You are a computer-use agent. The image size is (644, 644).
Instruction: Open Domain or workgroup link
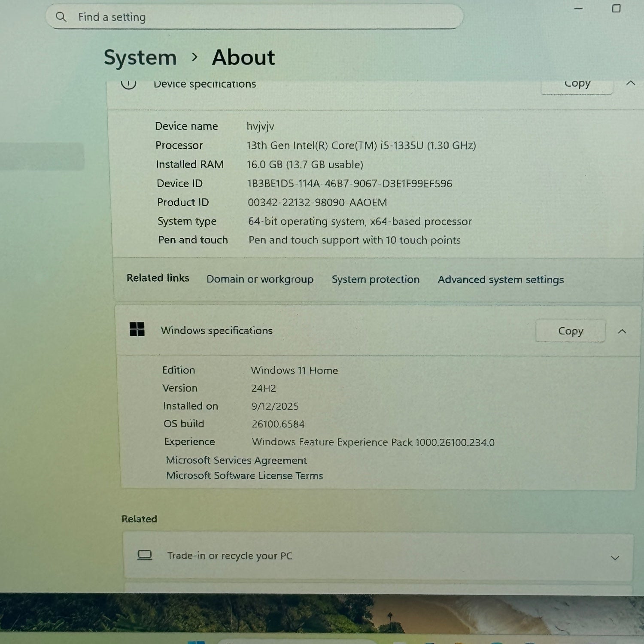(260, 279)
